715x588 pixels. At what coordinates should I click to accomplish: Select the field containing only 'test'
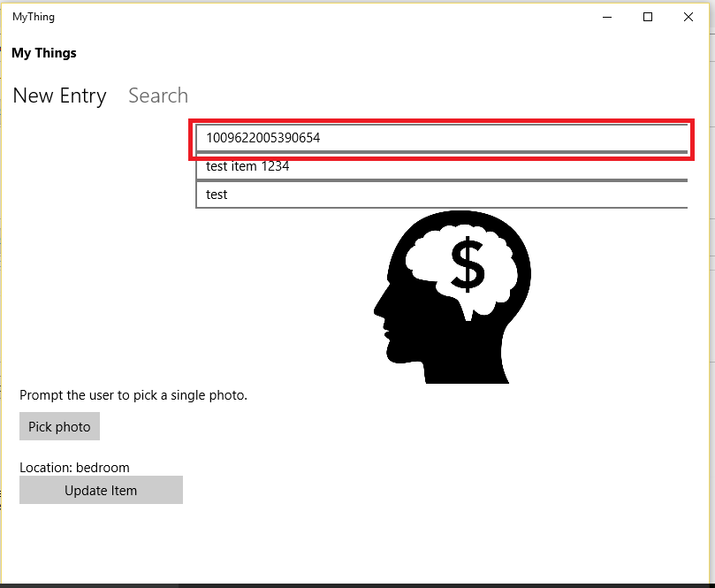point(441,195)
